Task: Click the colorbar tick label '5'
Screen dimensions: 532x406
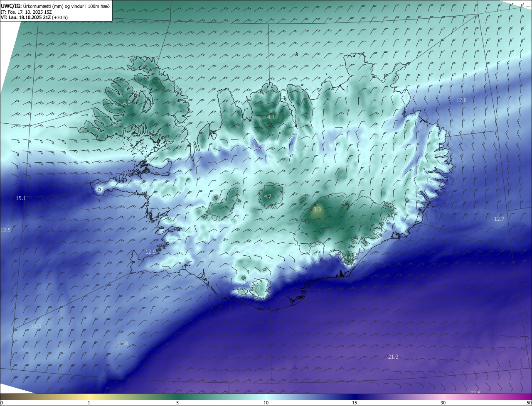Action: point(177,403)
